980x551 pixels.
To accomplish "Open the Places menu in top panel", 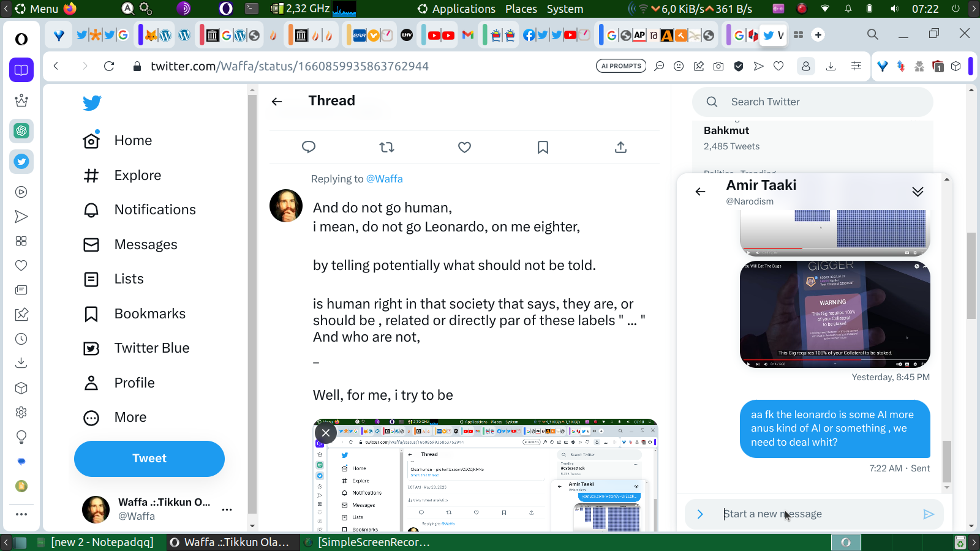I will 521,9.
